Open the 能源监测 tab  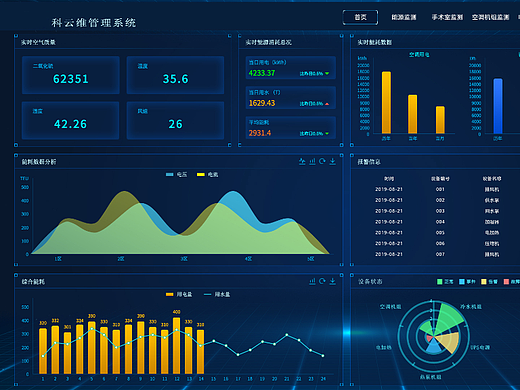(404, 17)
